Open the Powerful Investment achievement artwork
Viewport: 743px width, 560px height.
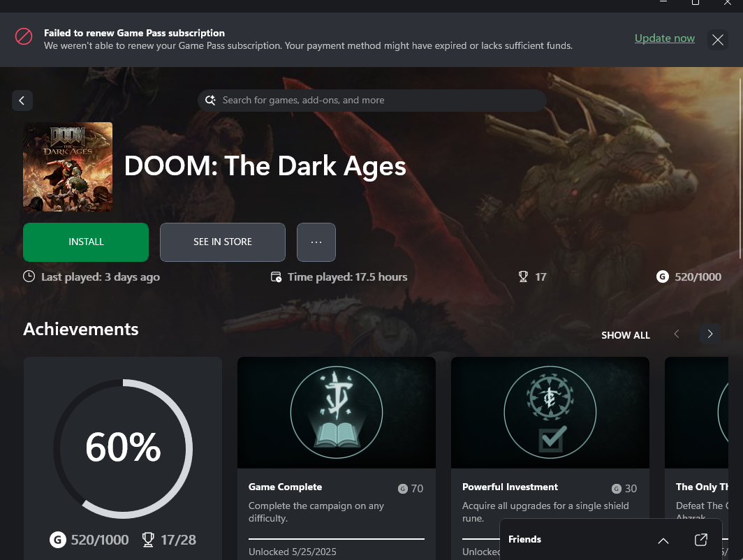(550, 413)
